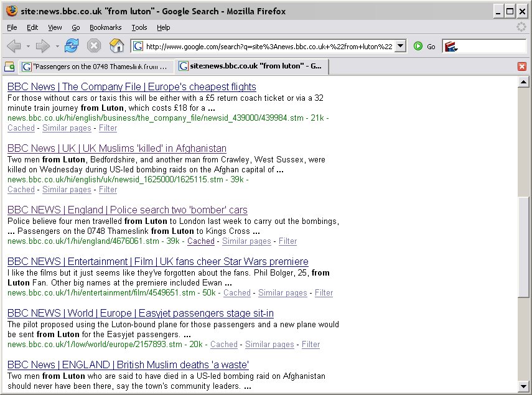The height and width of the screenshot is (395, 532).
Task: Reload the page with the Refresh icon
Action: click(72, 46)
